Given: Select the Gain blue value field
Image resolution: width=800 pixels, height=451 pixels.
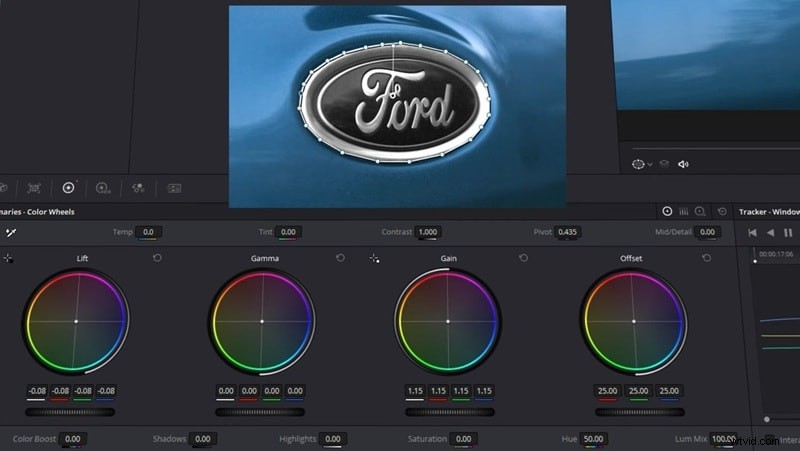Looking at the screenshot, I should [x=484, y=391].
